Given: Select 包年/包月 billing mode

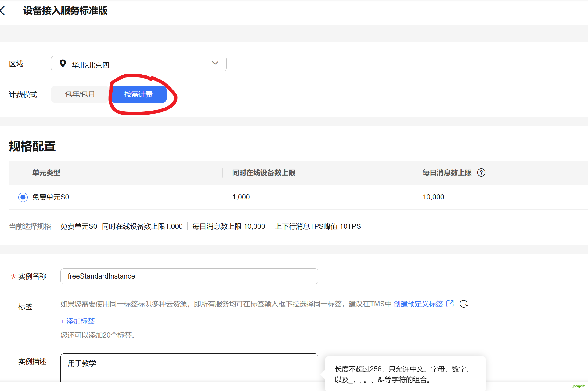Looking at the screenshot, I should pos(80,94).
